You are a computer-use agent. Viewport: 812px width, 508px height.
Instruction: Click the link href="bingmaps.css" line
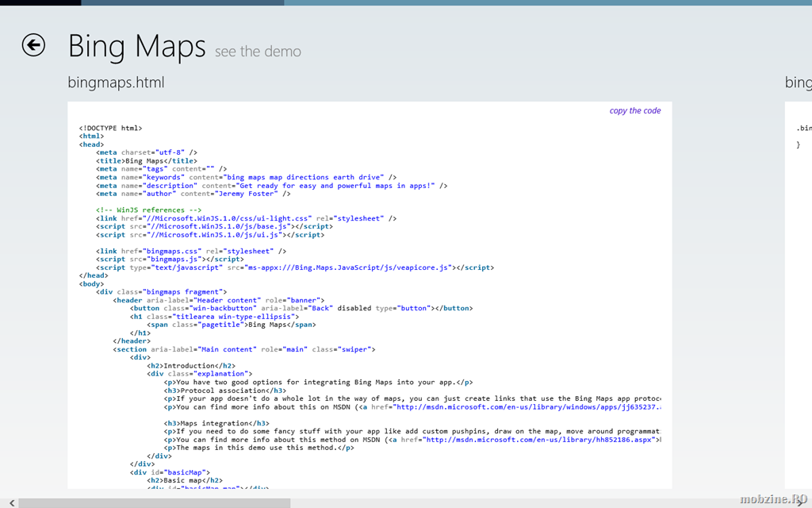tap(191, 252)
